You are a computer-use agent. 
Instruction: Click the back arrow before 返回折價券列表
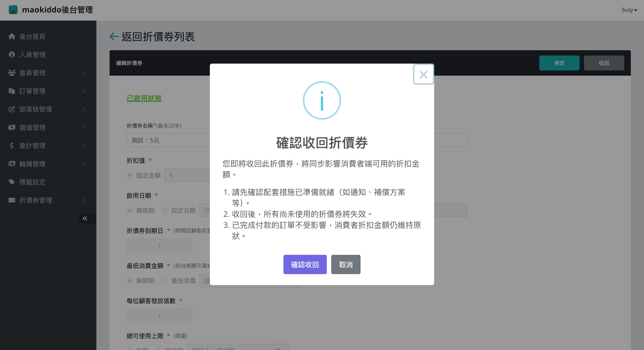114,37
